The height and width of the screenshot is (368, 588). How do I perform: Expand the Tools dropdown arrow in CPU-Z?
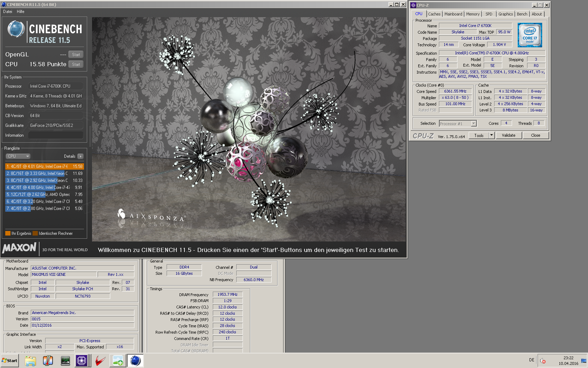pos(491,136)
